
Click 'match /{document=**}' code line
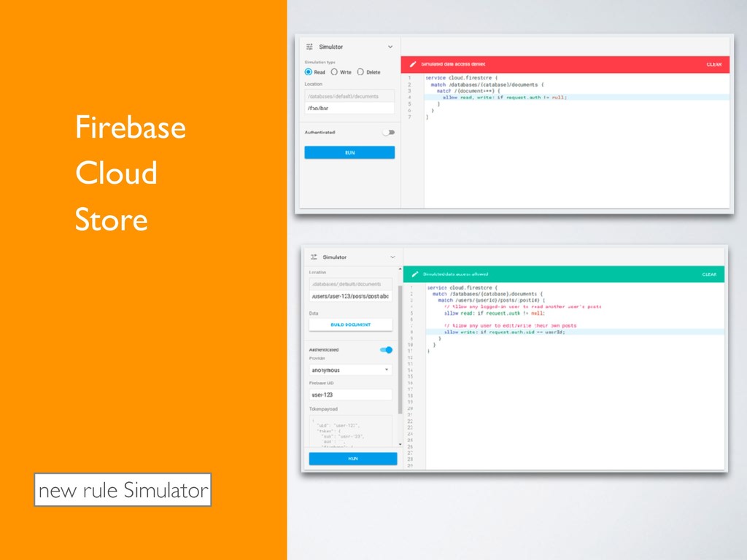(x=468, y=91)
